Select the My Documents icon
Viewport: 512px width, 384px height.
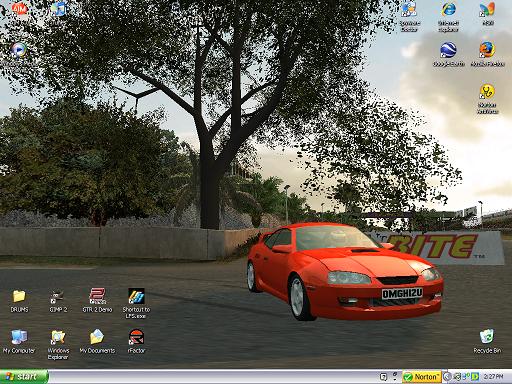click(97, 341)
